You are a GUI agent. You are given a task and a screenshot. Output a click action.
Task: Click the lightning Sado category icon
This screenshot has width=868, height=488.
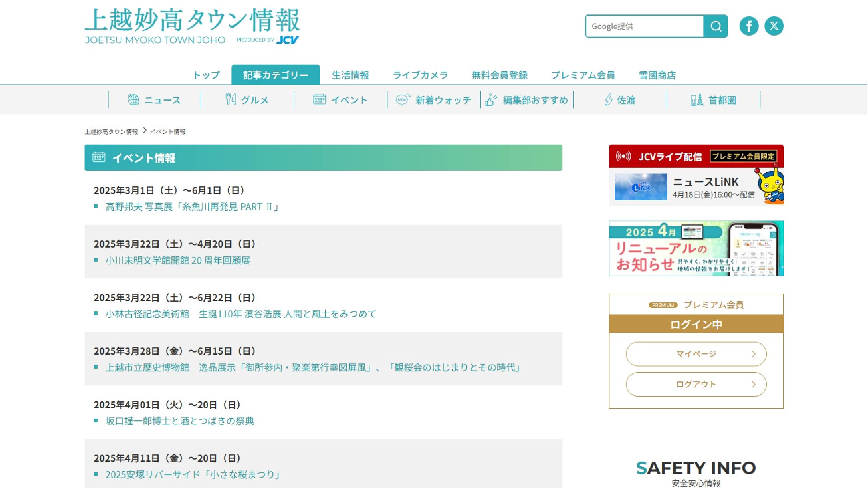(609, 100)
